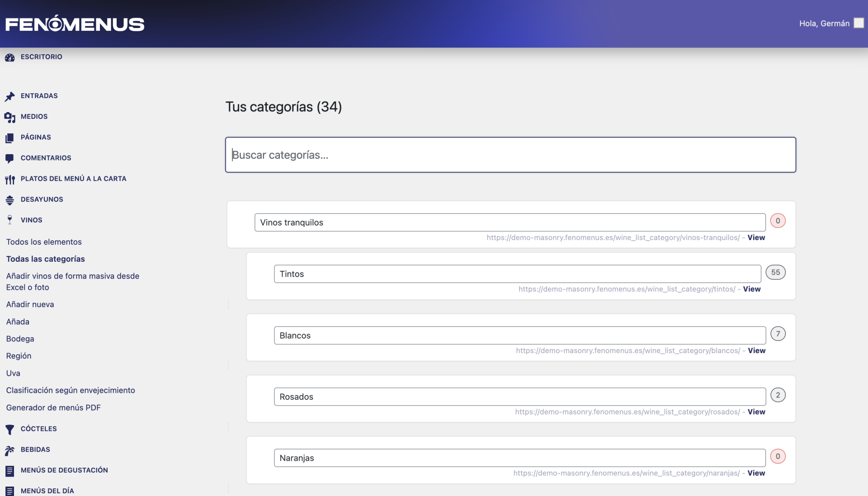Click View link for Vinos tranquilos
This screenshot has height=496, width=868.
[756, 237]
